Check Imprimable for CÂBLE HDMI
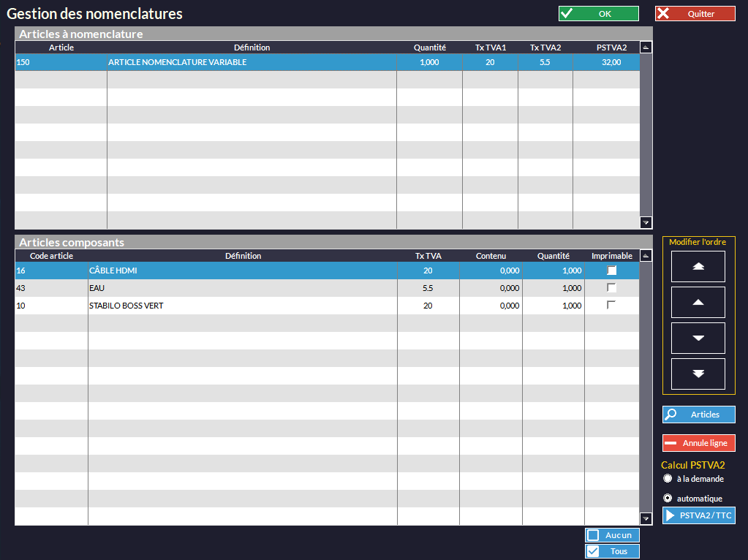 tap(612, 270)
